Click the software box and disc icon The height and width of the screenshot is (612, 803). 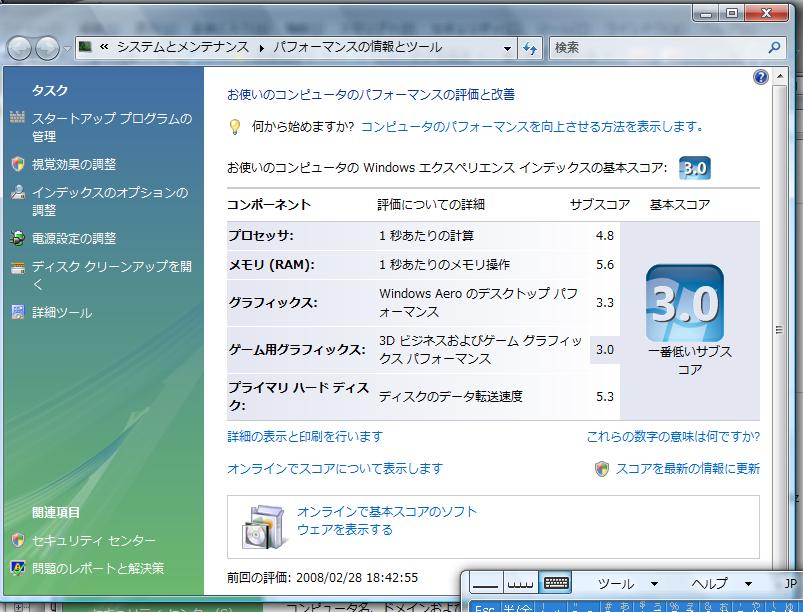pyautogui.click(x=263, y=527)
